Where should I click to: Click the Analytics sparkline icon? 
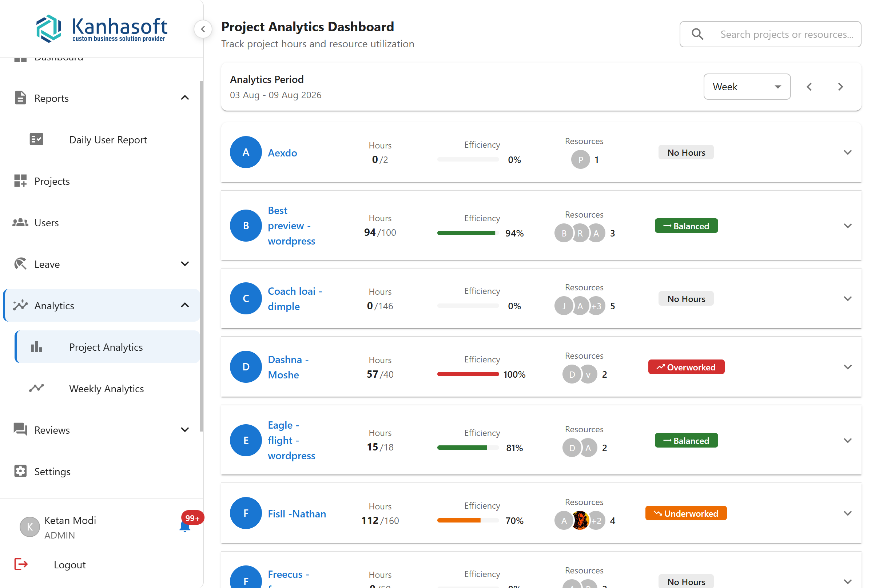(20, 305)
